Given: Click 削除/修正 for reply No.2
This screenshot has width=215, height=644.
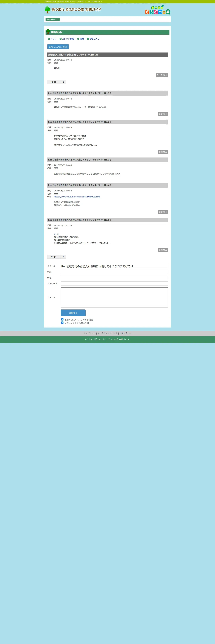Looking at the screenshot, I should [163, 152].
